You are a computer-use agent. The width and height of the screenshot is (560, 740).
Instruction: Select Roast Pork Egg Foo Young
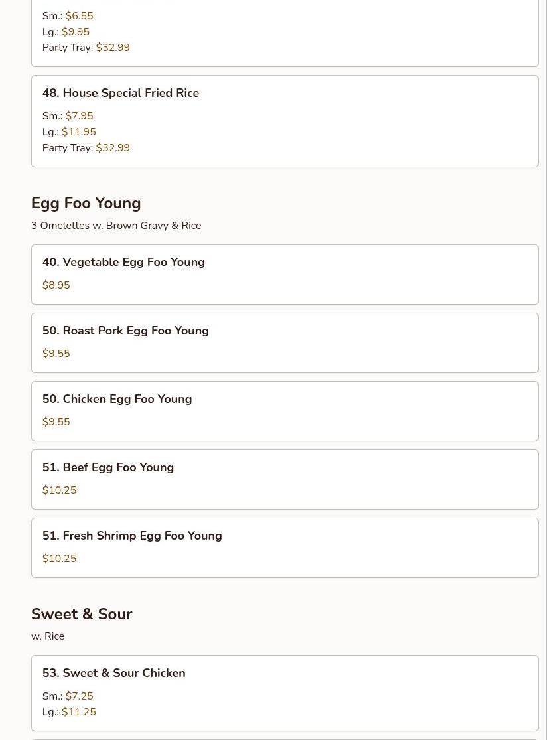point(125,331)
